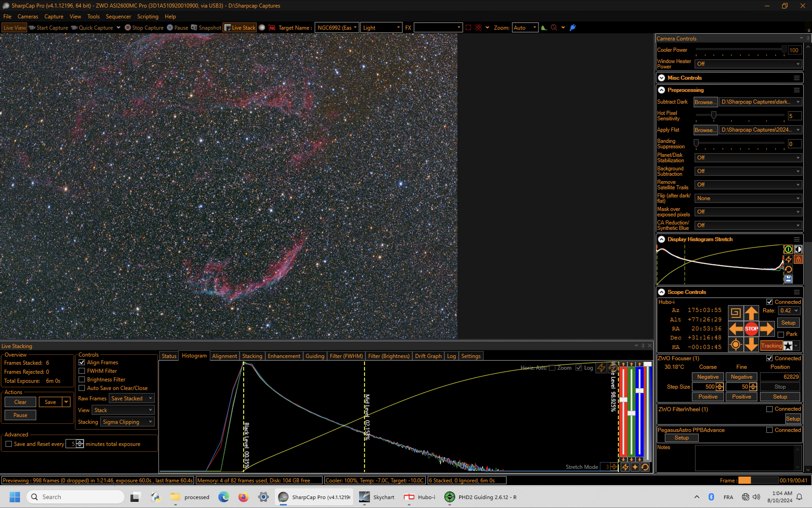The height and width of the screenshot is (508, 812).
Task: Toggle the red selection area rectangle icon
Action: click(x=468, y=28)
